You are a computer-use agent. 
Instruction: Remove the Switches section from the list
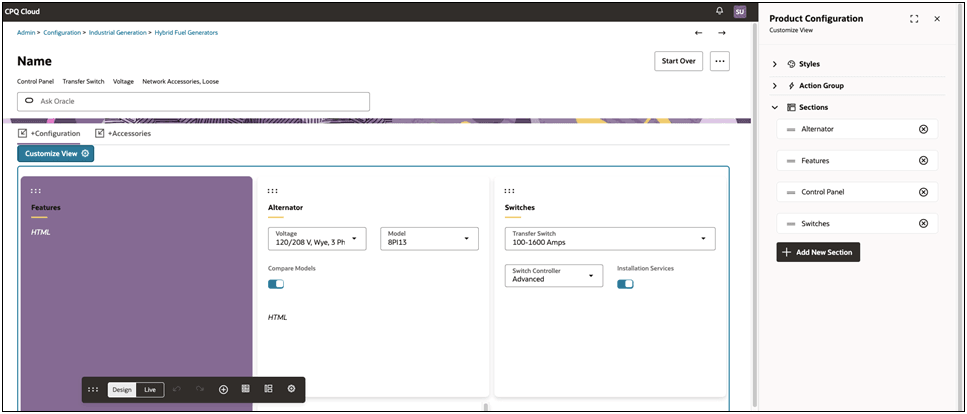tap(923, 223)
